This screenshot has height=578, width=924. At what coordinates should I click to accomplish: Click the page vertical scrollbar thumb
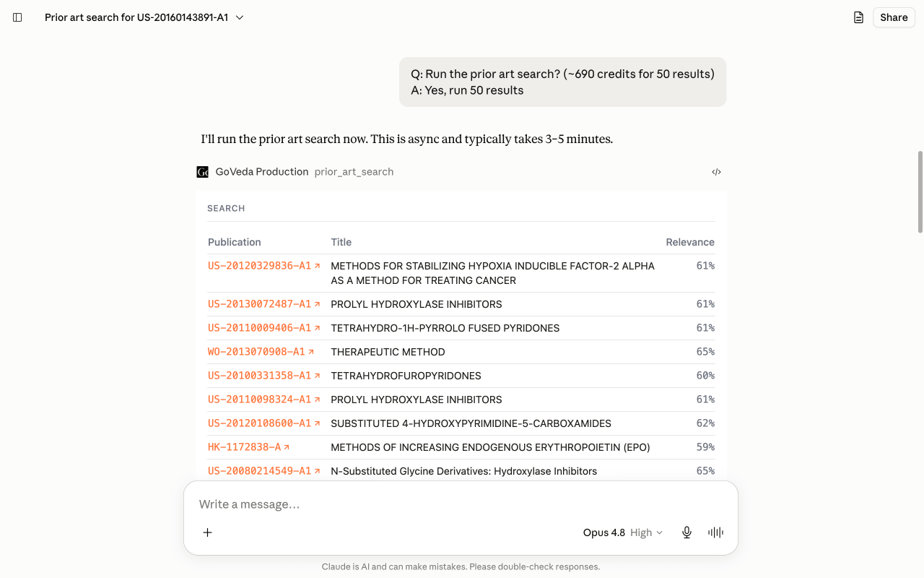pos(920,192)
